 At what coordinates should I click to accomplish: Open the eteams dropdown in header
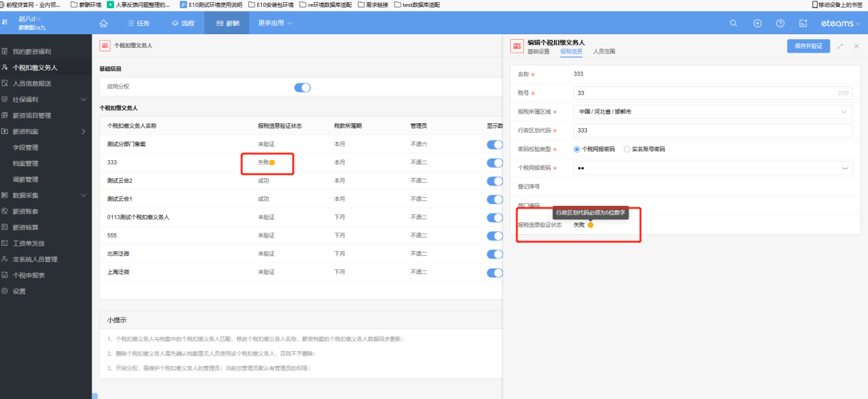click(841, 23)
